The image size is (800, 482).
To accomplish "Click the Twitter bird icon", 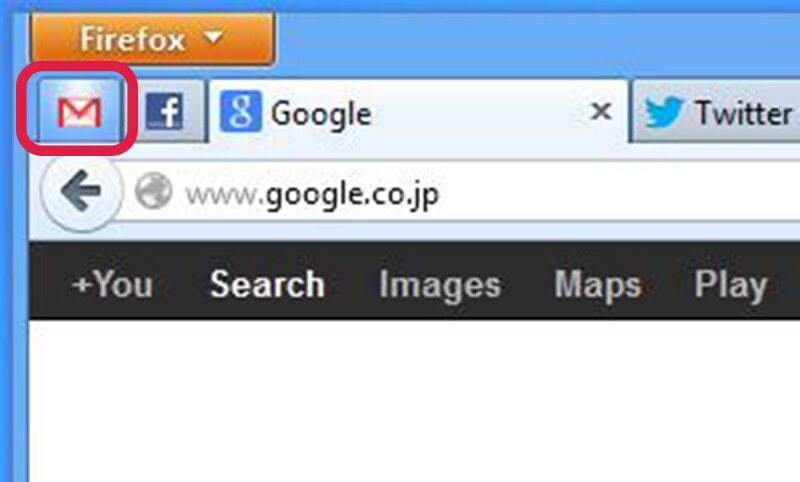I will click(x=664, y=112).
